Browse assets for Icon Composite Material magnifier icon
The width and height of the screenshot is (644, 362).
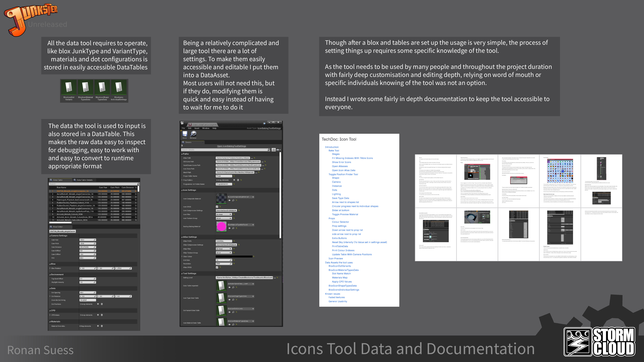pos(233,200)
